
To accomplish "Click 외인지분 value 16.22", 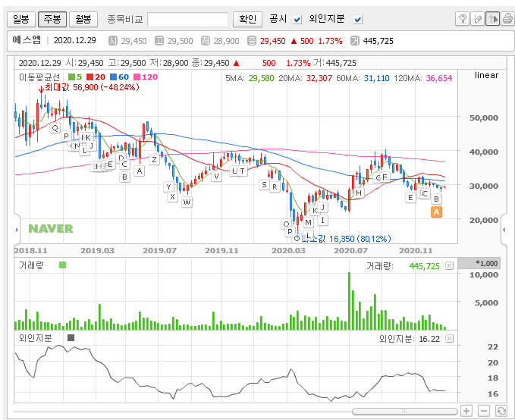I will (x=429, y=339).
